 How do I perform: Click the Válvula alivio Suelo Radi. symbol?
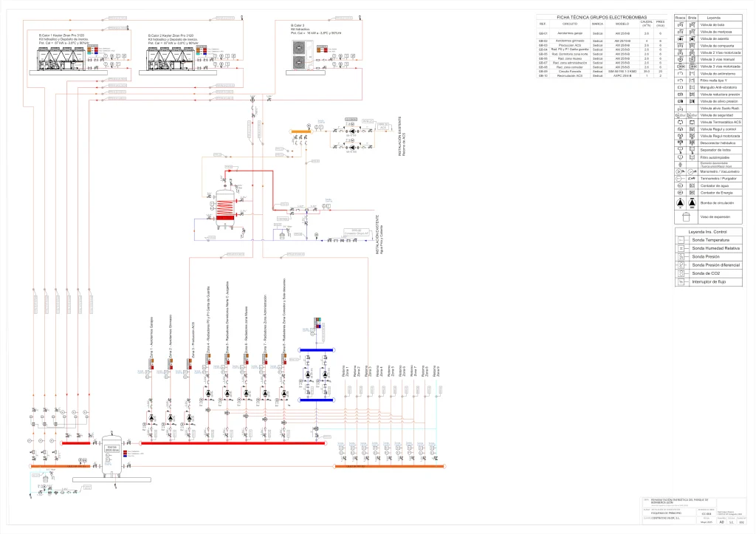pyautogui.click(x=680, y=109)
